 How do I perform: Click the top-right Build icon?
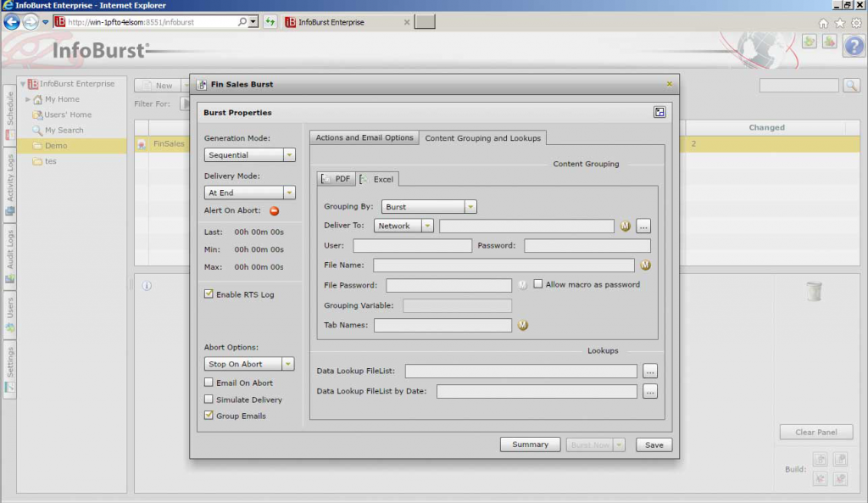840,459
